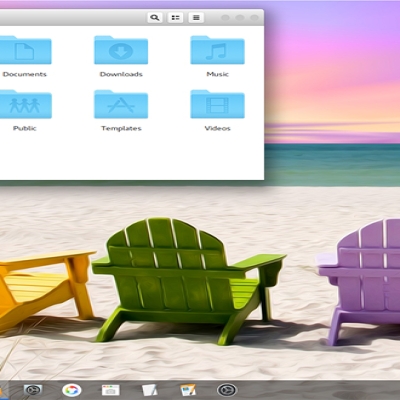Launch the white paper notes dock icon
Screen dimensions: 400x400
pos(150,390)
